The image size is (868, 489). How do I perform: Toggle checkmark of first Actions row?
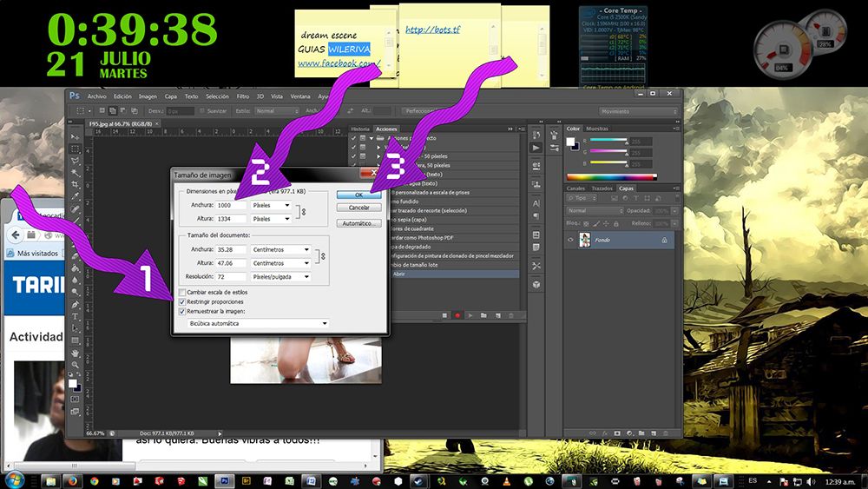354,138
